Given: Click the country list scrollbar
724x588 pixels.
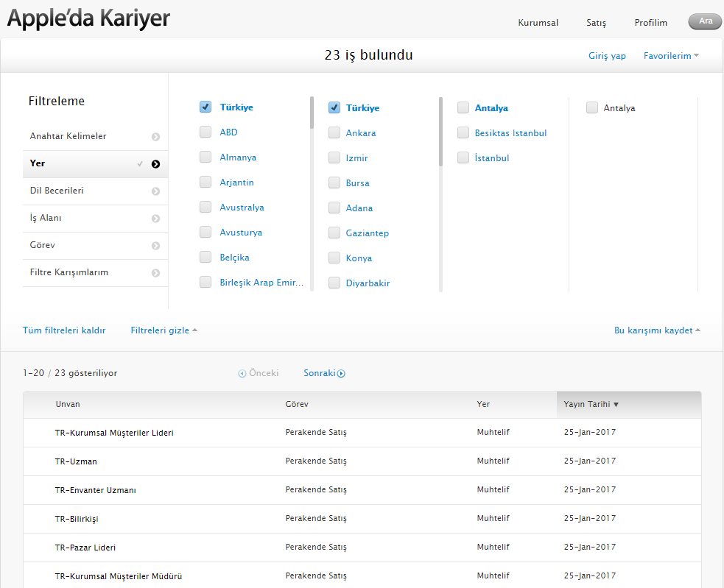Looking at the screenshot, I should [x=312, y=113].
